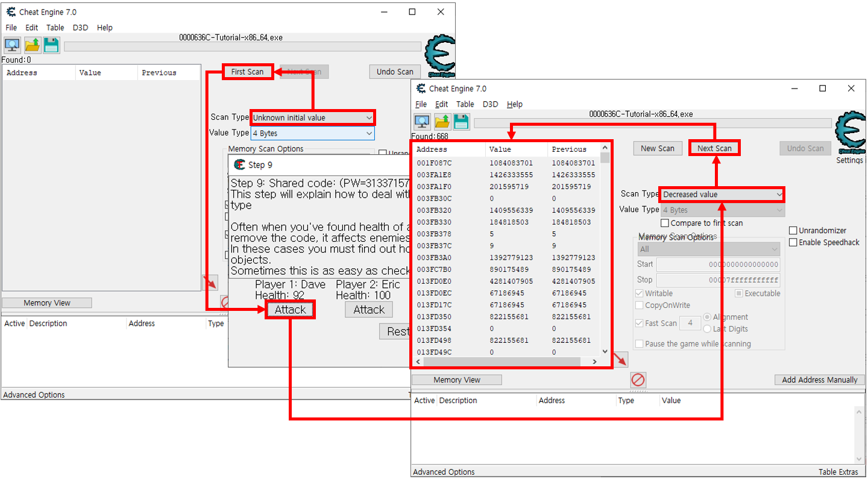Open Help menu in front window

click(515, 104)
